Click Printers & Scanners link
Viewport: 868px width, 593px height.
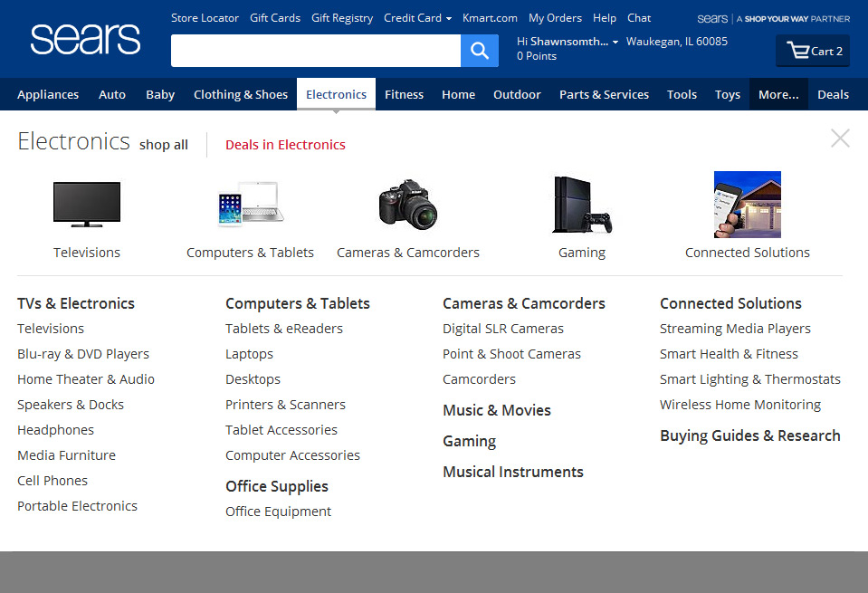285,405
